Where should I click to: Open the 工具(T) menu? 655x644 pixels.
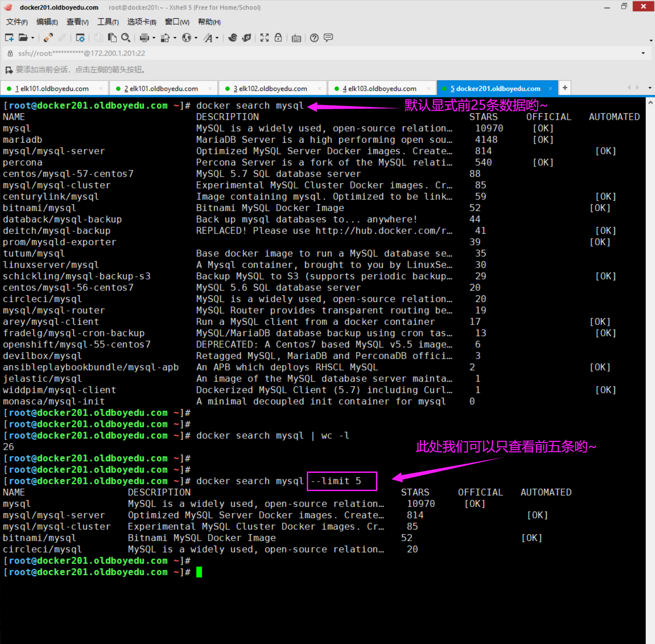click(108, 22)
